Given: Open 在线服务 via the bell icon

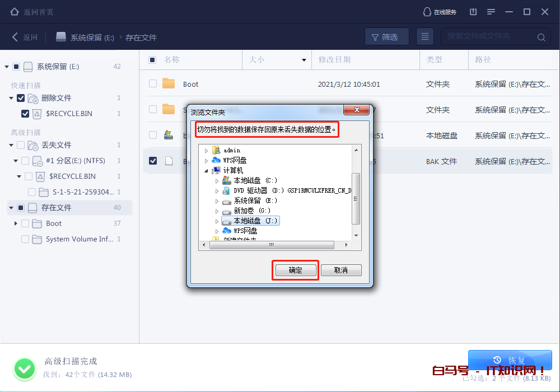Looking at the screenshot, I should point(428,11).
